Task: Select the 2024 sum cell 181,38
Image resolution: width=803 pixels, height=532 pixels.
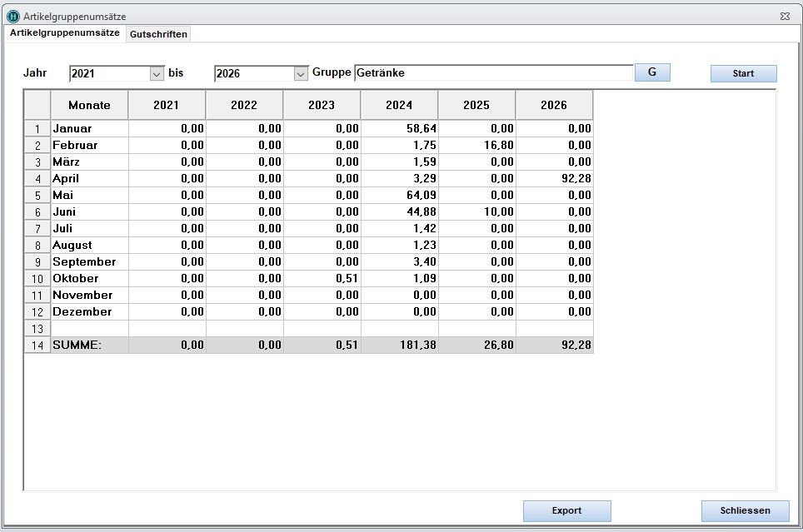Action: coord(399,346)
